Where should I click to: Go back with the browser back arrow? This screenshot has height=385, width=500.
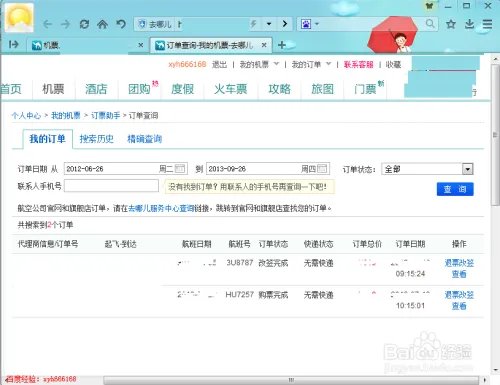[x=48, y=24]
